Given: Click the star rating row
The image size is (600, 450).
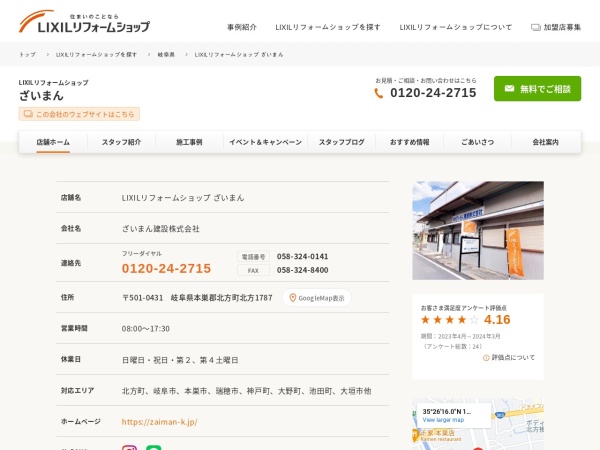Looking at the screenshot, I should pos(450,320).
